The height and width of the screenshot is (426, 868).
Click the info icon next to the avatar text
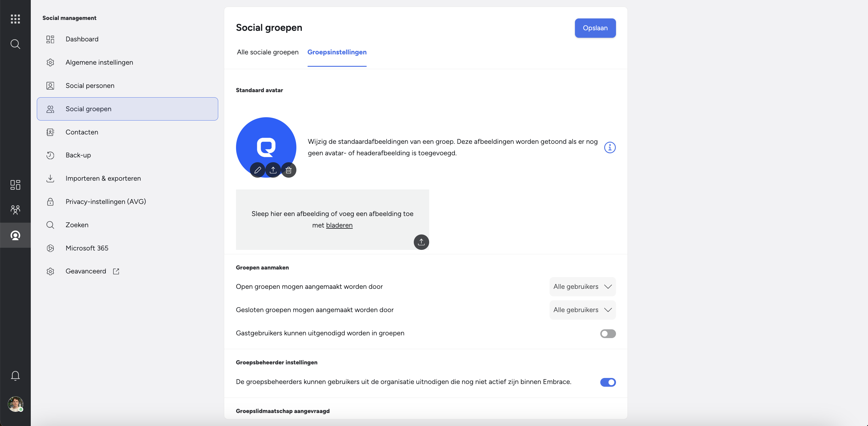tap(610, 147)
